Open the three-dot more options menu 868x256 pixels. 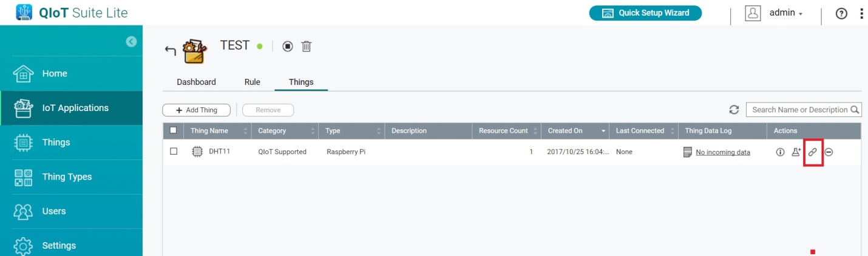tap(861, 13)
